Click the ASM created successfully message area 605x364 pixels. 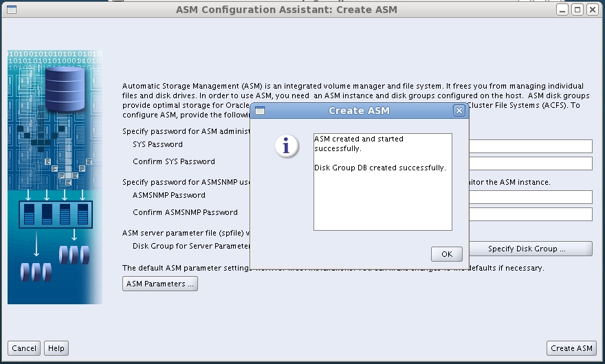[x=383, y=182]
